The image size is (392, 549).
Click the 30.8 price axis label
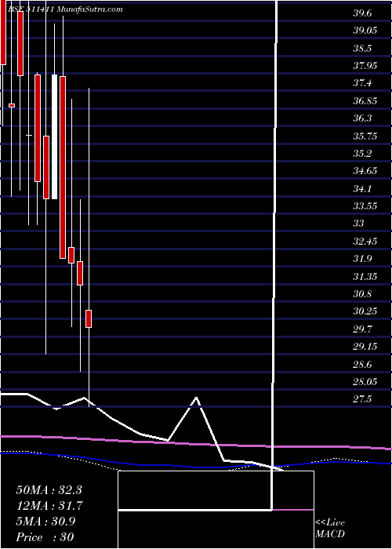[x=362, y=294]
